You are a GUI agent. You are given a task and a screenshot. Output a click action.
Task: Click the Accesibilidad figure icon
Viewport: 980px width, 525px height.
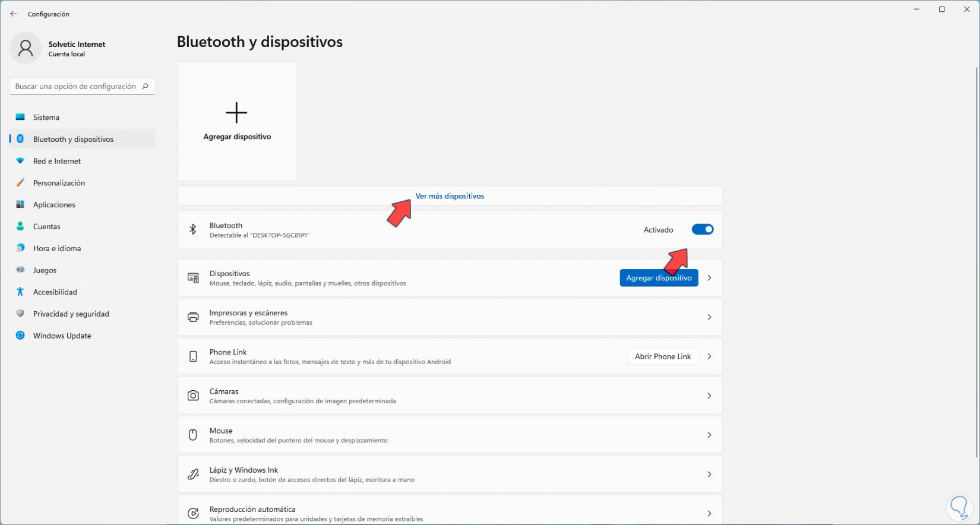20,292
